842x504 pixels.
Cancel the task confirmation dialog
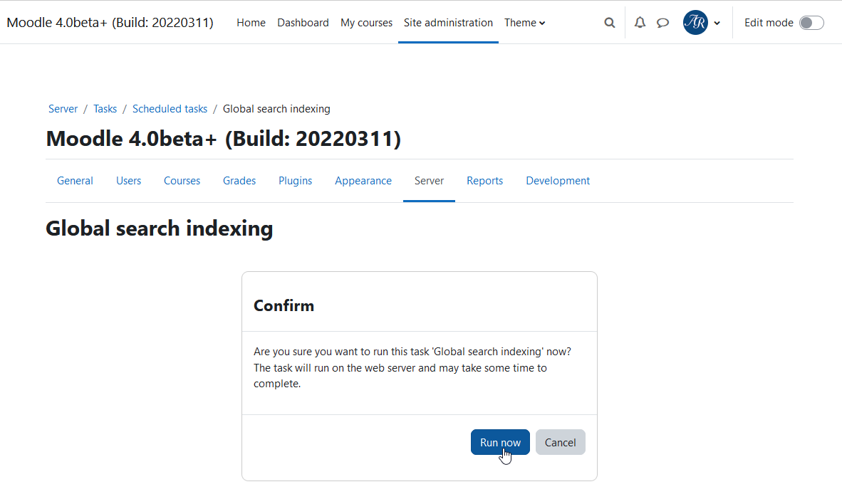coord(560,442)
